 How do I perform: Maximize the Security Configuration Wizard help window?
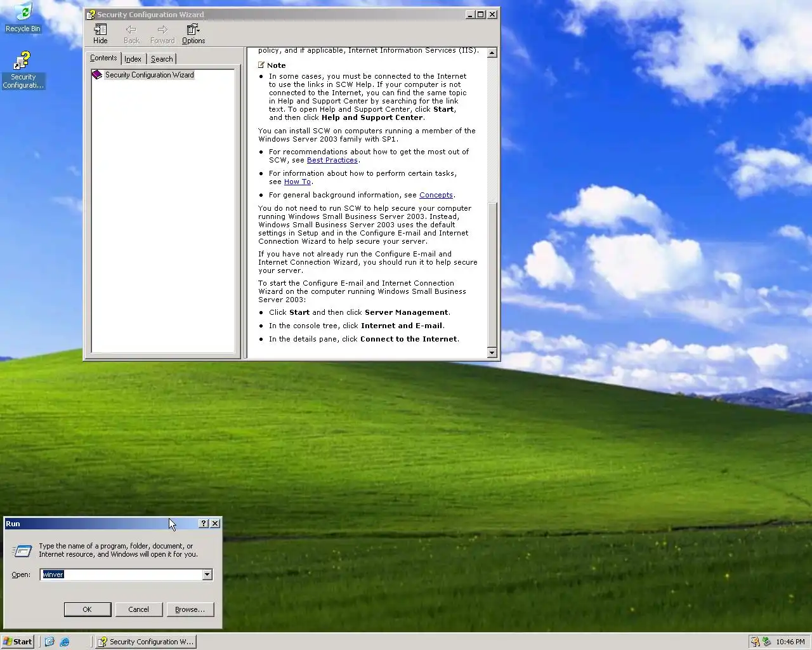point(480,15)
